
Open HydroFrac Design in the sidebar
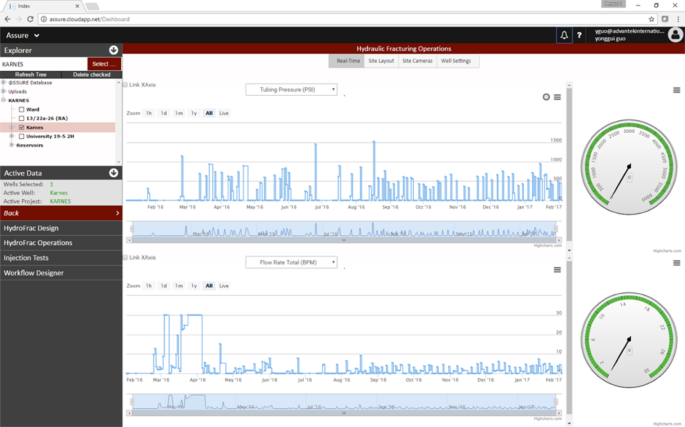31,228
